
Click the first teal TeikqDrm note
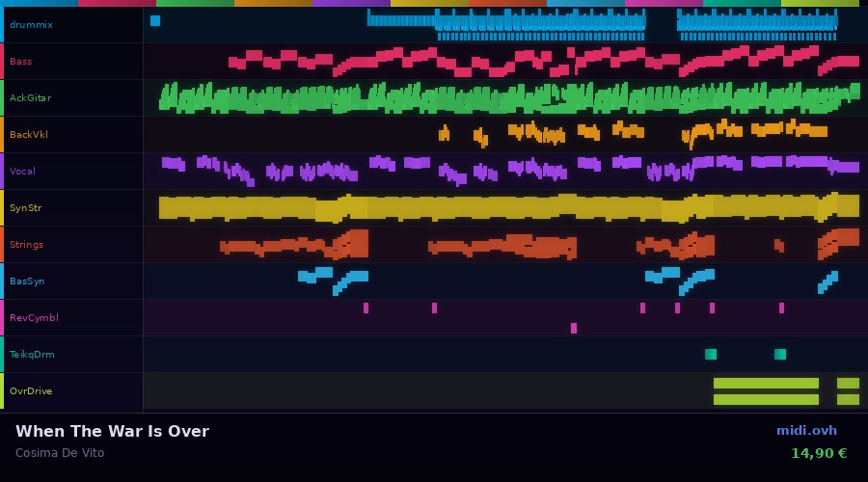click(x=711, y=355)
